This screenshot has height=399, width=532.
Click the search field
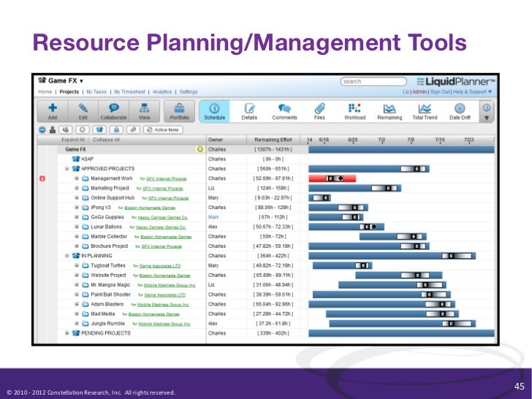pyautogui.click(x=373, y=81)
